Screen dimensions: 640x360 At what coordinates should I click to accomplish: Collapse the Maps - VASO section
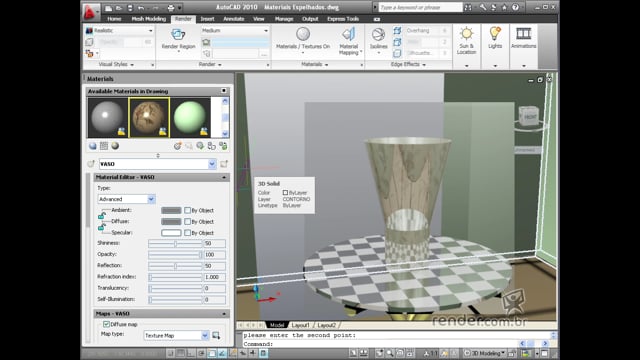[x=224, y=314]
